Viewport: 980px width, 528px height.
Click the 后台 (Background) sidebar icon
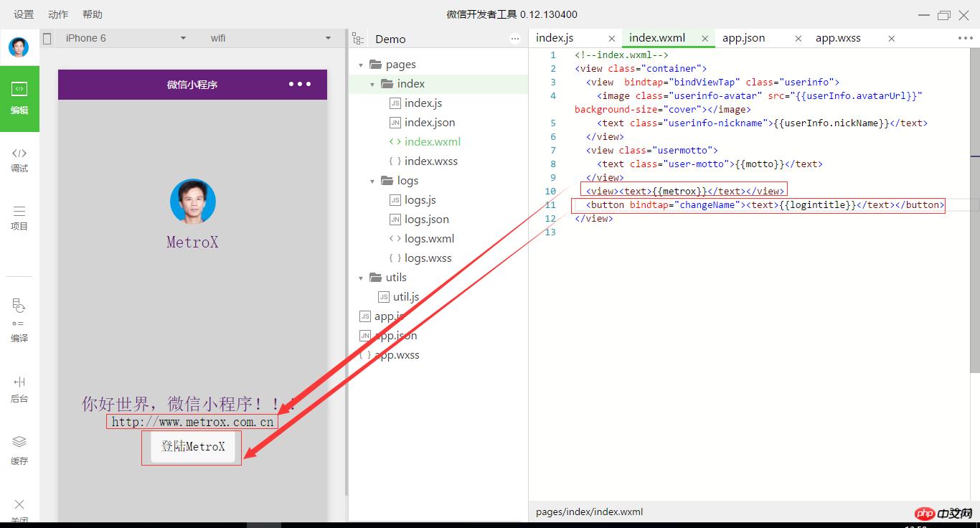coord(19,389)
